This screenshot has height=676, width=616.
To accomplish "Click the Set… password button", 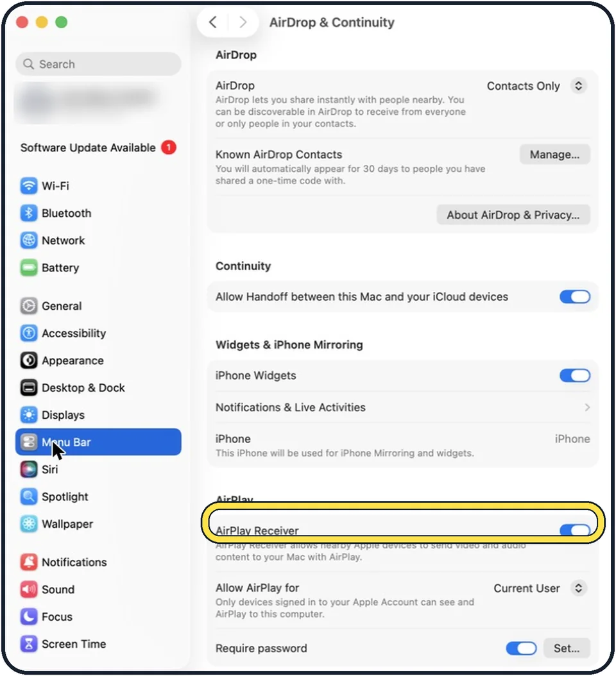I will pos(567,648).
